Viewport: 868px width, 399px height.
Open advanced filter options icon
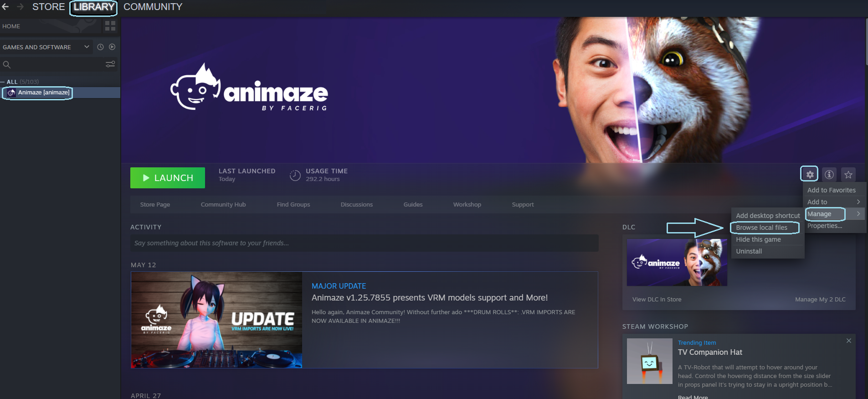coord(110,64)
